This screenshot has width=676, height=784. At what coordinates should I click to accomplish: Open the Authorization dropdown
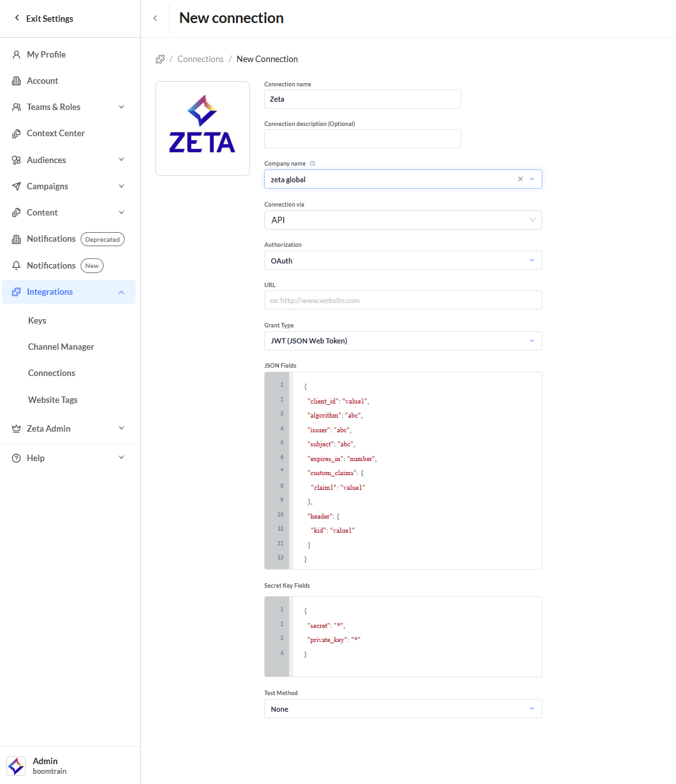(403, 260)
